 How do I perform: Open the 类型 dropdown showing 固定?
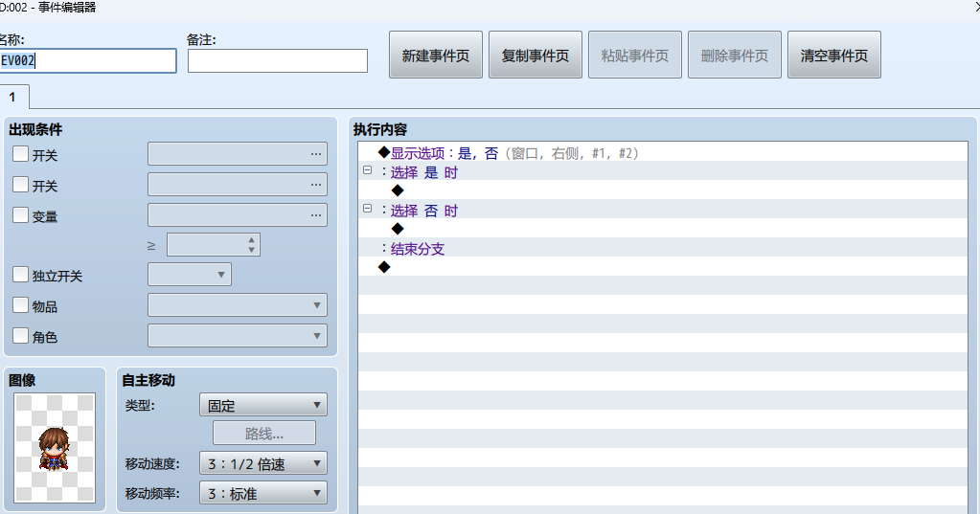click(263, 405)
